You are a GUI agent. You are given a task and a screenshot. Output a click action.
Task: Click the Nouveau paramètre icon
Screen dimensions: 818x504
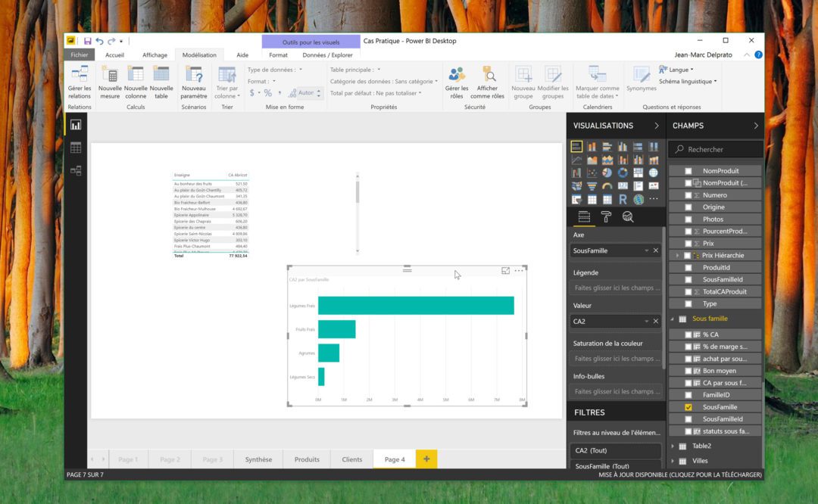(194, 75)
